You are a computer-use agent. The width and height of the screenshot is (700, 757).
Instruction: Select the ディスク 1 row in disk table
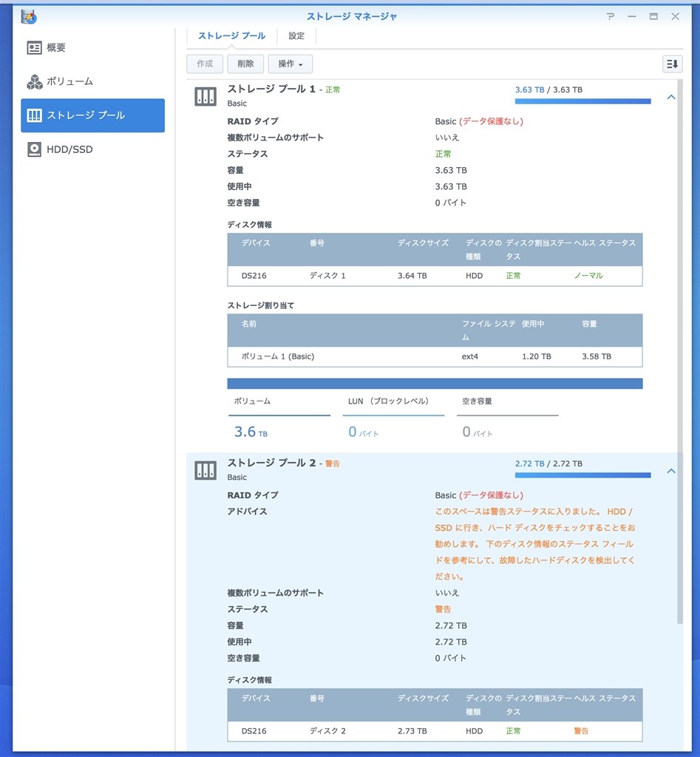435,276
